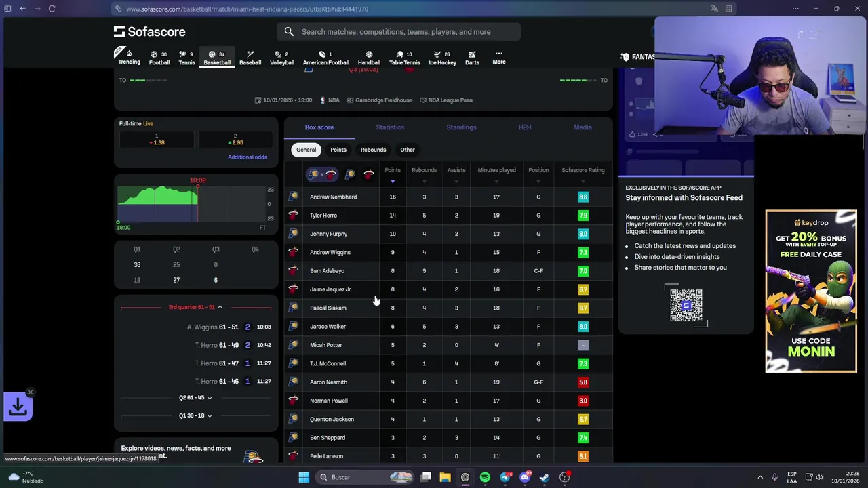Click the browser address bar URL
The height and width of the screenshot is (488, 868).
tap(247, 9)
